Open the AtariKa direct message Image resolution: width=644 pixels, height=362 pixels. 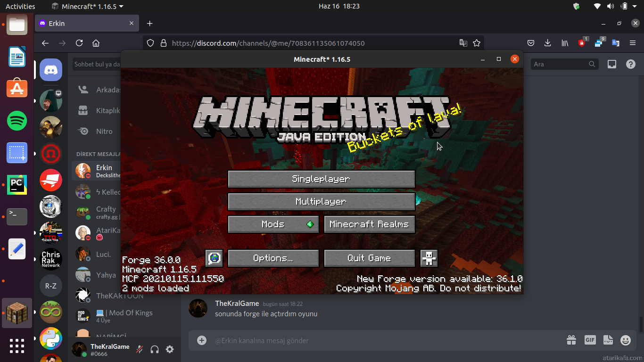[97, 233]
